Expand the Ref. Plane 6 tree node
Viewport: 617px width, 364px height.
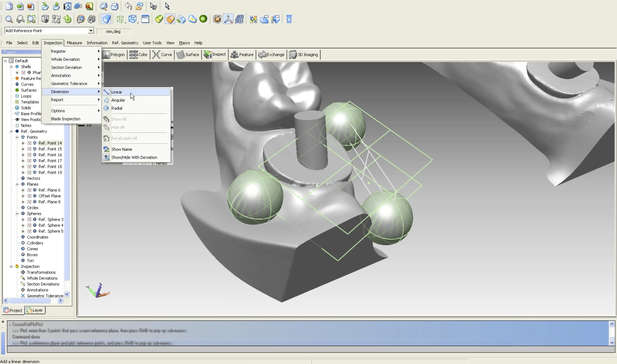(x=23, y=190)
